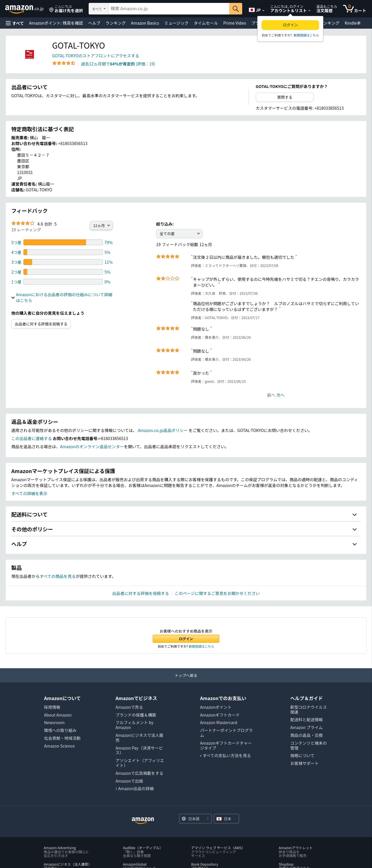
Task: Click footer Amazon Mastercard link
Action: [x=218, y=723]
